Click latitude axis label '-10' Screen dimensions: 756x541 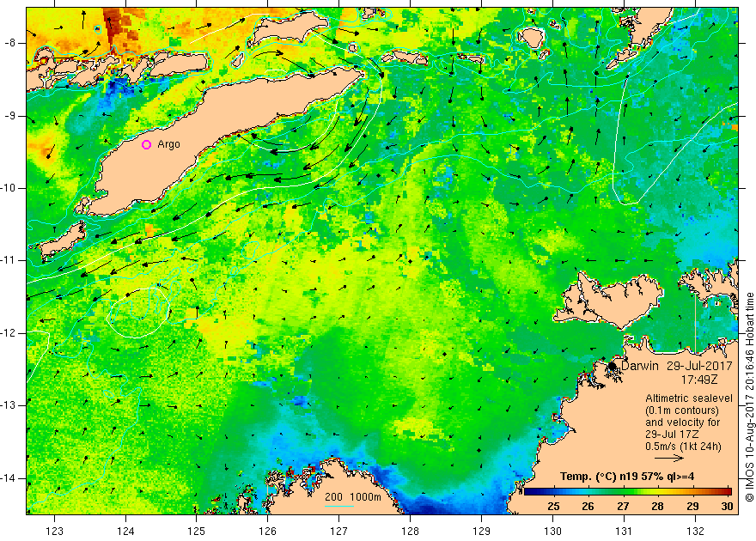9,188
